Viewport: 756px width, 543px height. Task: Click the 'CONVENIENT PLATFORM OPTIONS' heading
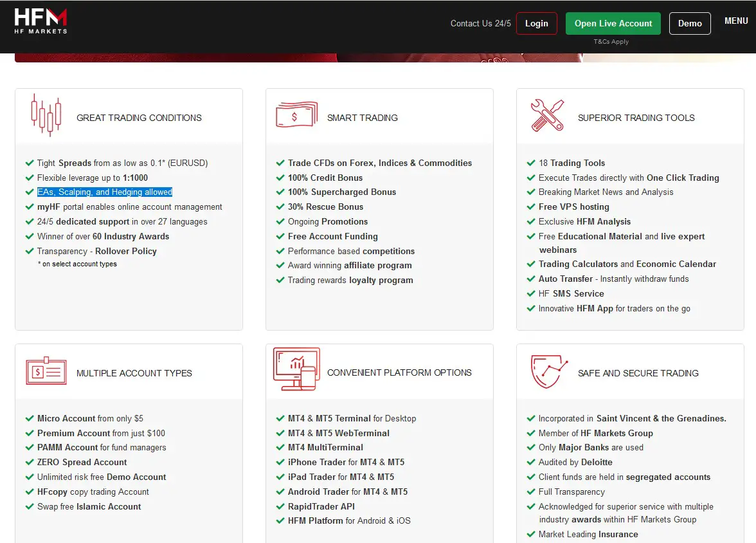[399, 373]
